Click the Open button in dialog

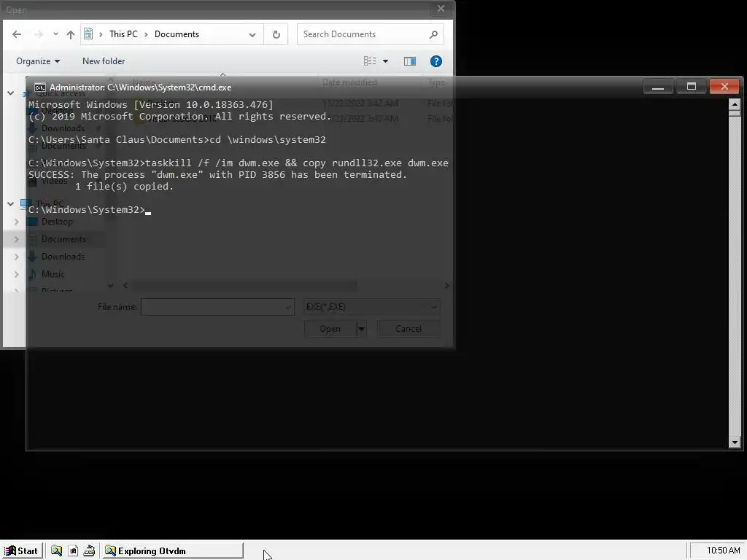point(330,329)
